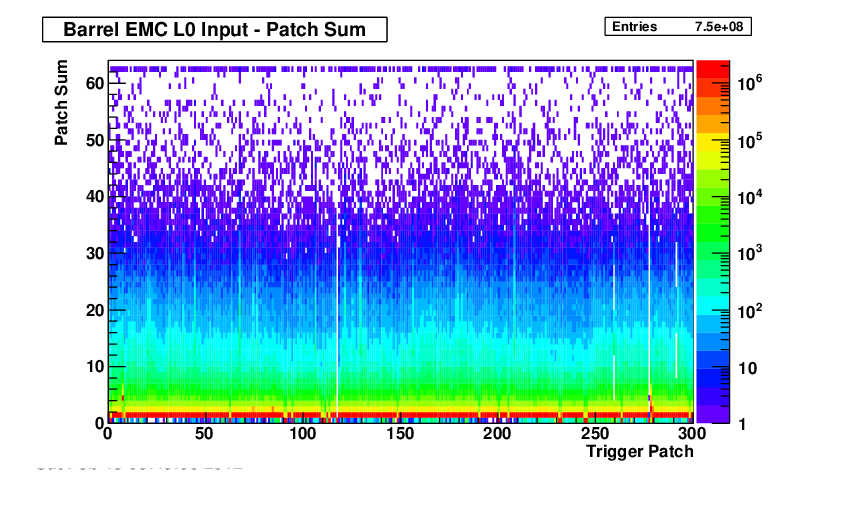Click the 10^3 color scale label
Image resolution: width=850 pixels, height=517 pixels.
point(750,253)
